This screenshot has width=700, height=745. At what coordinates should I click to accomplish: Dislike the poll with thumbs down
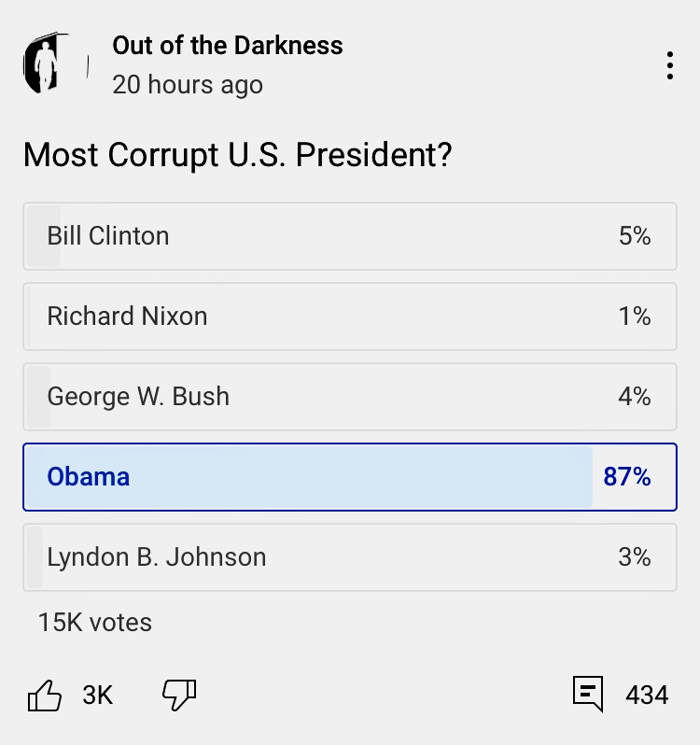coord(179,695)
